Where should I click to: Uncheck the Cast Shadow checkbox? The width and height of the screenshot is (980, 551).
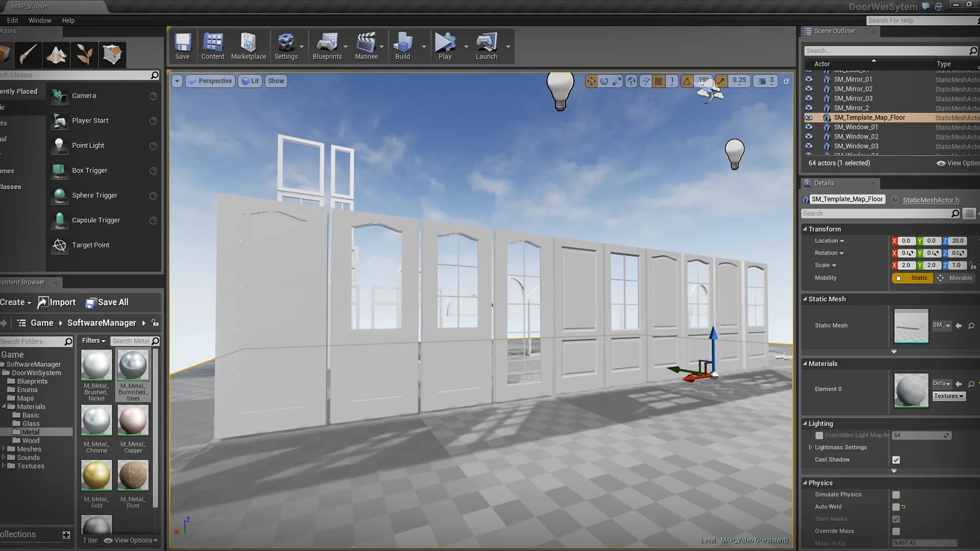(896, 460)
